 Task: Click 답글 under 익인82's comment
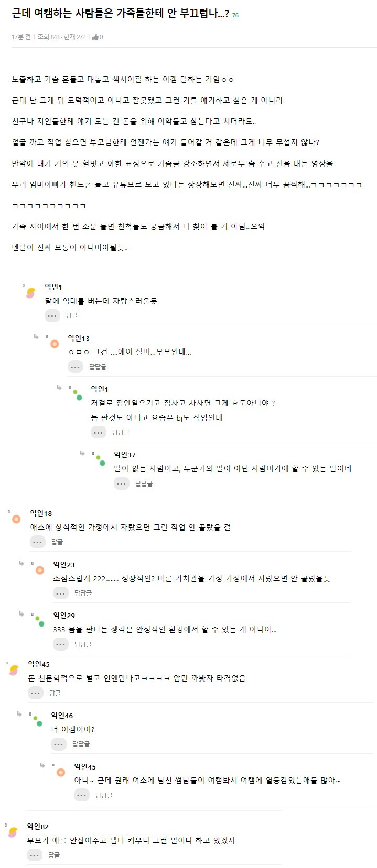pos(54,855)
